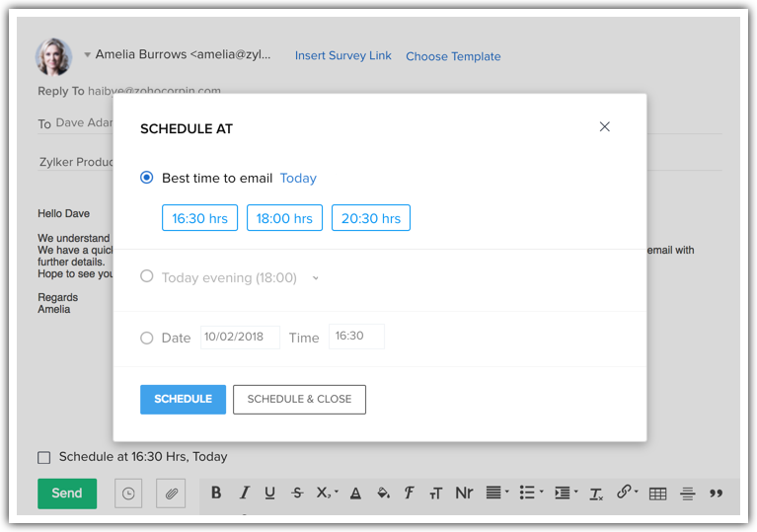Click the Insert Survey Link option
Screen dimensions: 757x532
coord(343,56)
